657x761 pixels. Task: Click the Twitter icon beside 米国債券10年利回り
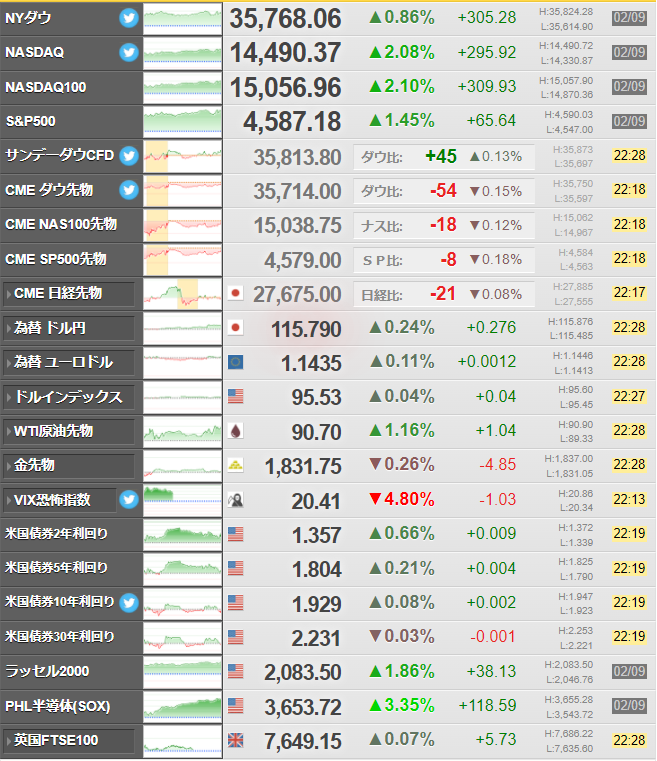129,602
